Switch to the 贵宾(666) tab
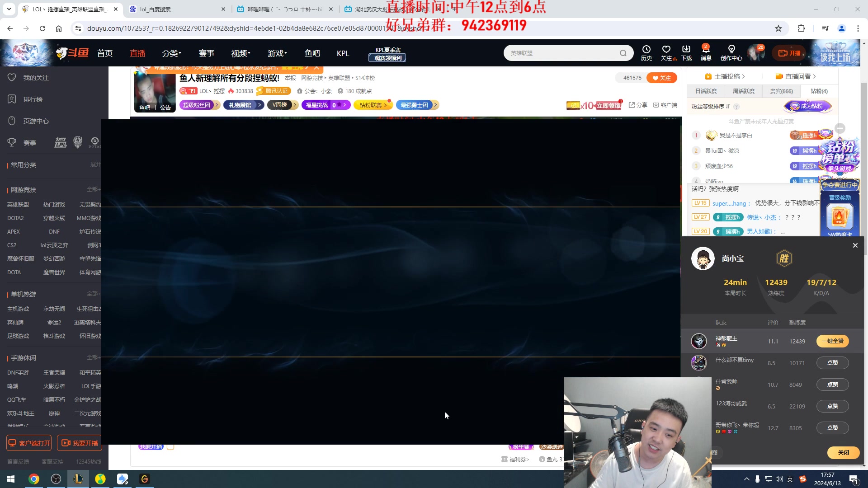Viewport: 868px width, 488px height. 781,91
